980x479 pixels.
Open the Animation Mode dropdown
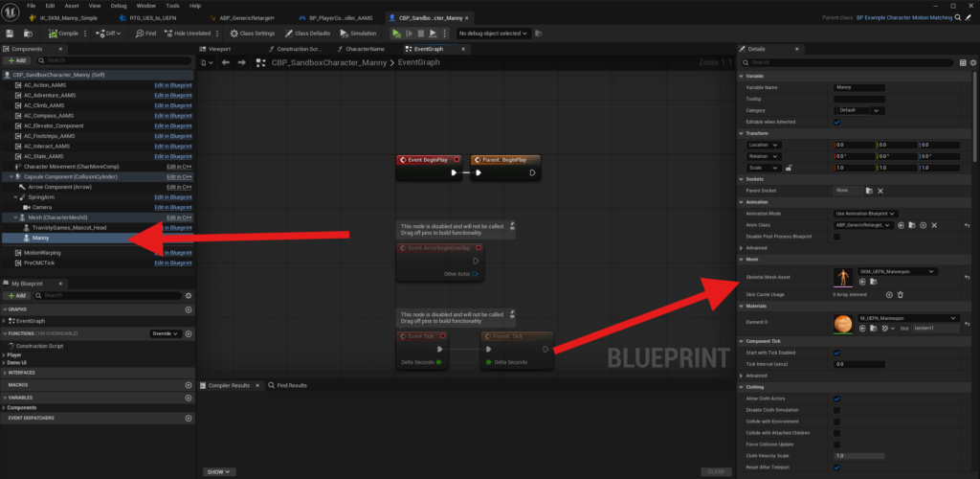click(865, 213)
